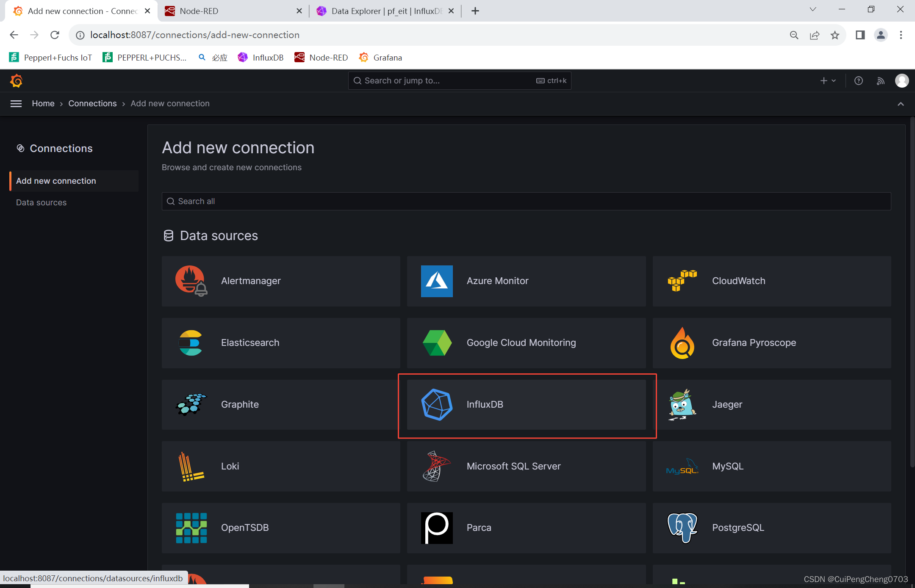This screenshot has height=588, width=915.
Task: Switch to the Node-RED browser tab
Action: pyautogui.click(x=233, y=11)
